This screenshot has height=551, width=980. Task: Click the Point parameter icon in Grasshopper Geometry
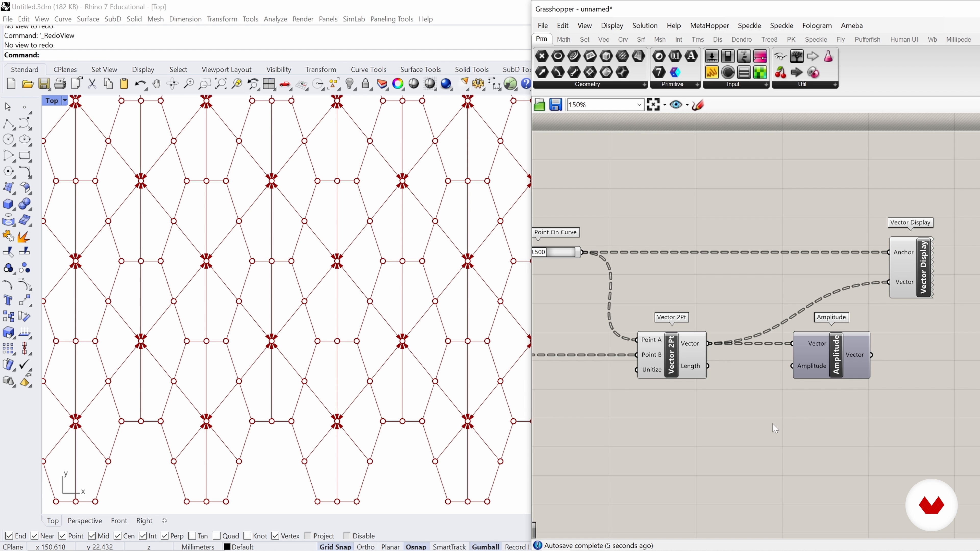(x=542, y=56)
